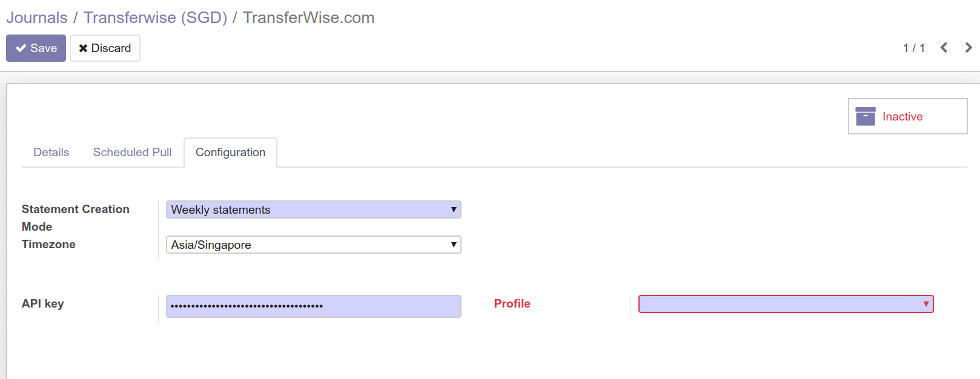980x379 pixels.
Task: Click the next record chevron arrow
Action: 967,47
